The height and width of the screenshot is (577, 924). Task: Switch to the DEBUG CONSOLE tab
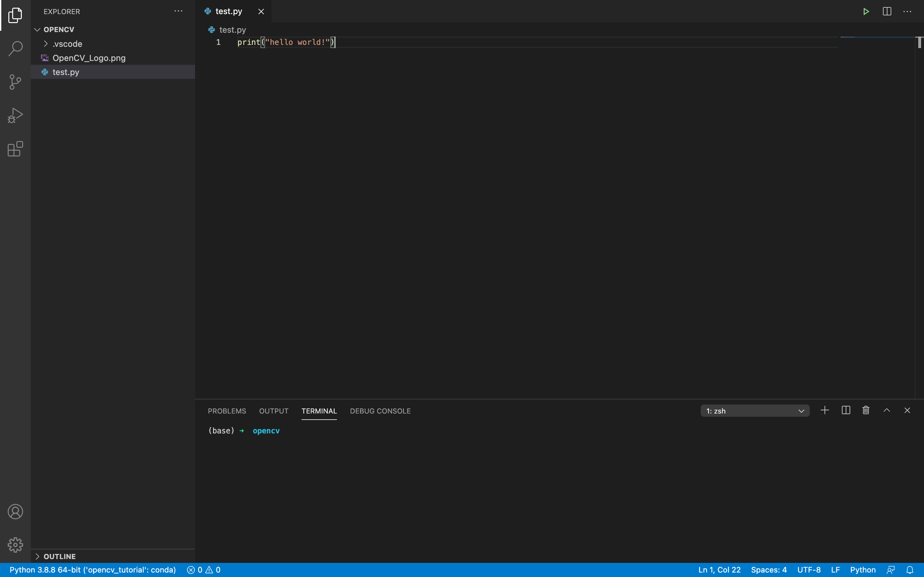[x=380, y=411]
